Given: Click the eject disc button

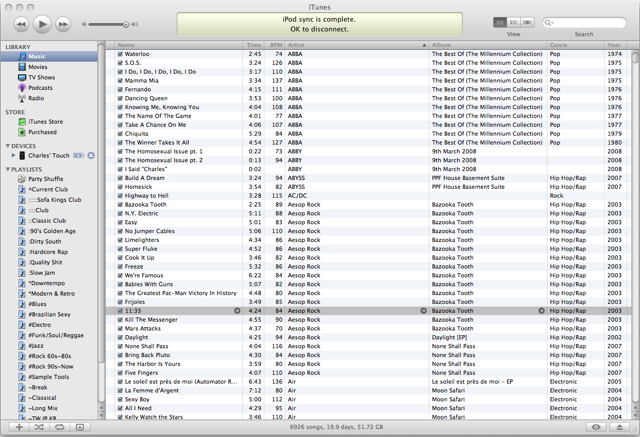Looking at the screenshot, I should click(620, 427).
